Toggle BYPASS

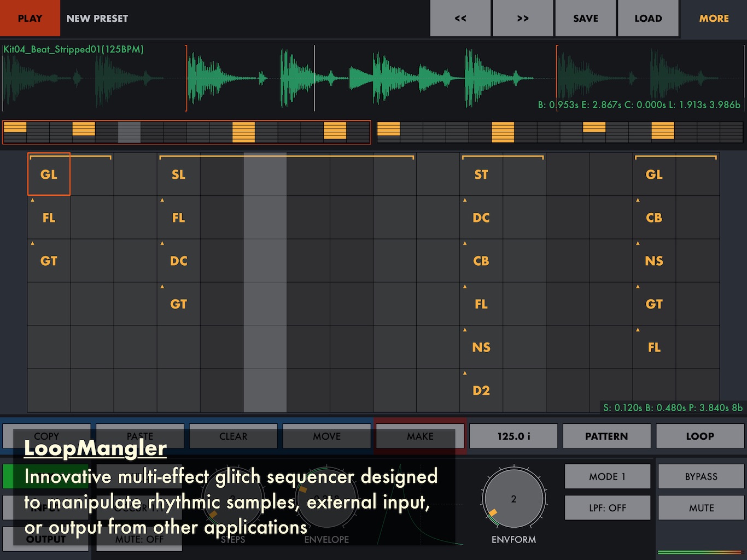(x=701, y=476)
